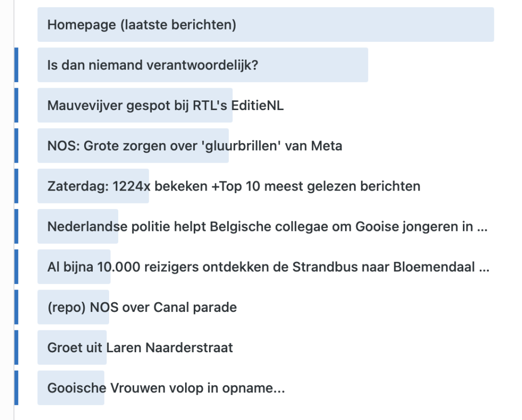Click blue marker beside Mauvevijver row
The height and width of the screenshot is (420, 522).
[x=16, y=105]
